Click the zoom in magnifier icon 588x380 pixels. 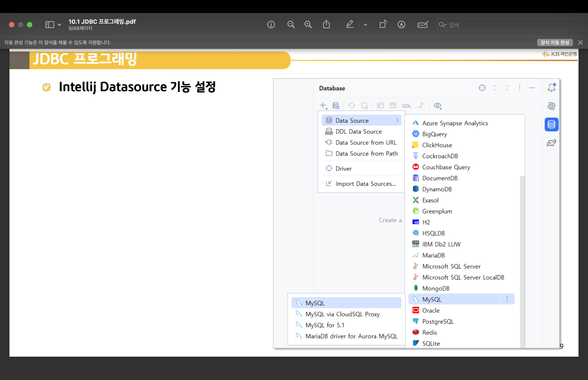click(308, 24)
